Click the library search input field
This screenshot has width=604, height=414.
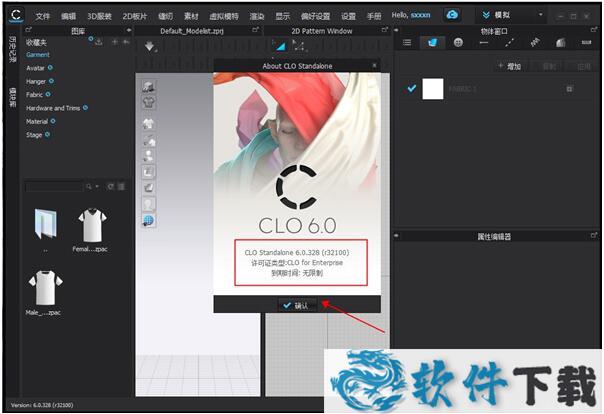coord(56,186)
